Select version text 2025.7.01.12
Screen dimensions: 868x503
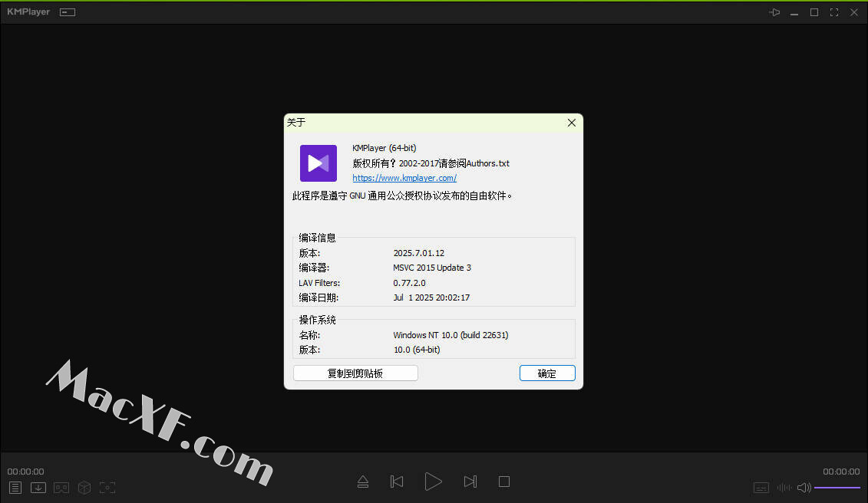pyautogui.click(x=419, y=253)
